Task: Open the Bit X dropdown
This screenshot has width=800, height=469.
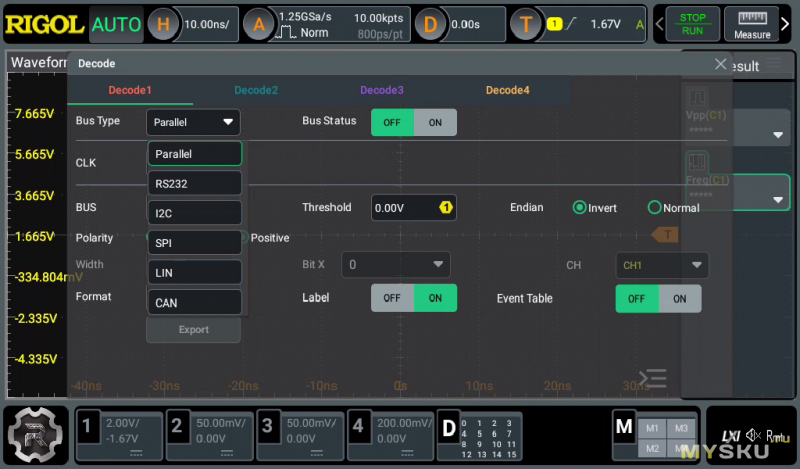Action: pyautogui.click(x=396, y=265)
